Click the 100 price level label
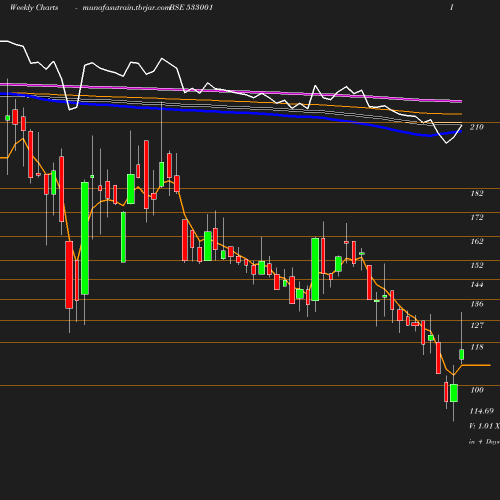The height and width of the screenshot is (500, 500). pyautogui.click(x=477, y=390)
